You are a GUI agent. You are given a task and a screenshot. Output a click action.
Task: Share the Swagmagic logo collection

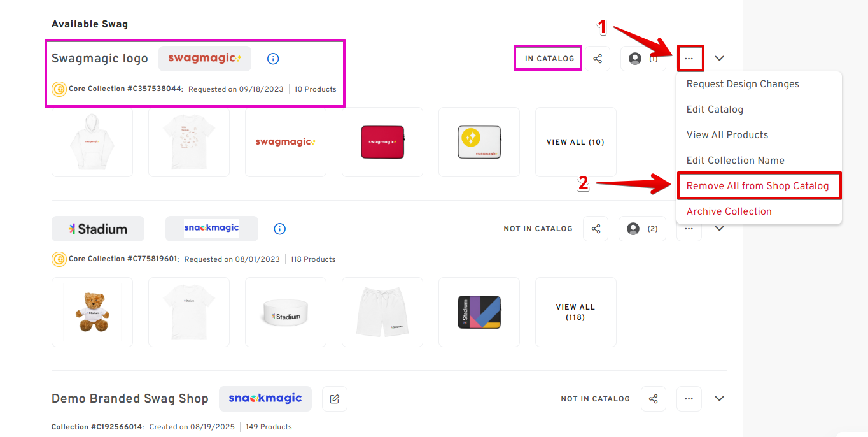click(598, 59)
